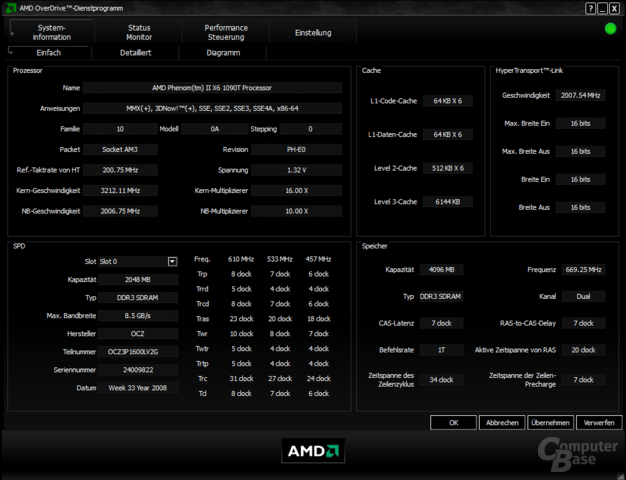
Task: Click the Zeilen-Precharge value 7 clock
Action: click(583, 380)
